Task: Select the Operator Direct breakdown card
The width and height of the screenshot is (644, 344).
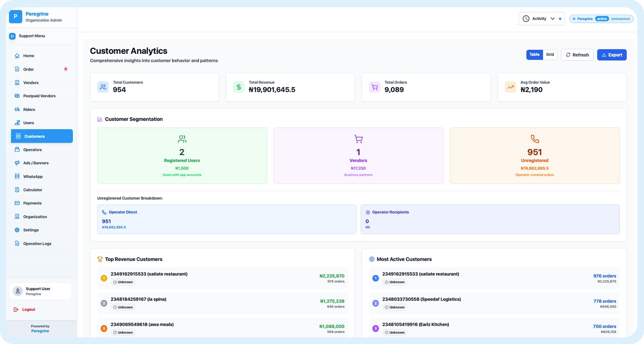Action: click(x=226, y=219)
